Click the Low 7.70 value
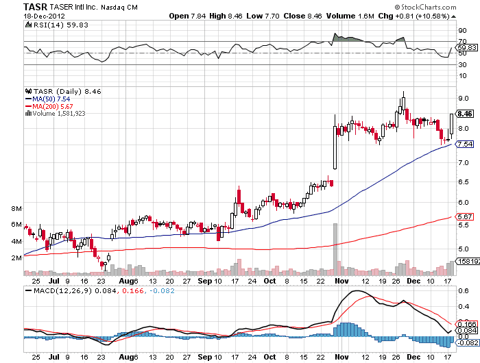 [x=263, y=16]
